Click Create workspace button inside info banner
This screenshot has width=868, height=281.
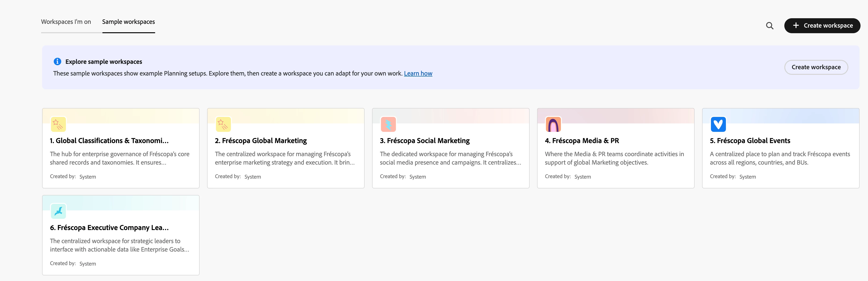click(x=816, y=67)
